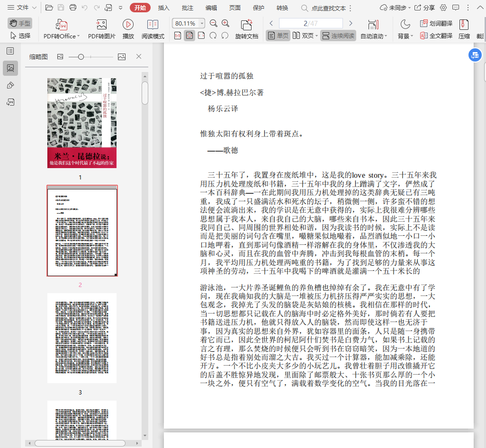
Task: Click the blue floating translate assistant button
Action: click(x=475, y=55)
